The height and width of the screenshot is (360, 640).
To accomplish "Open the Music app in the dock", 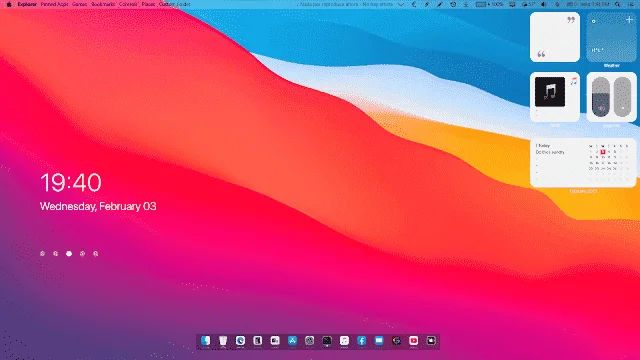I will pyautogui.click(x=344, y=340).
